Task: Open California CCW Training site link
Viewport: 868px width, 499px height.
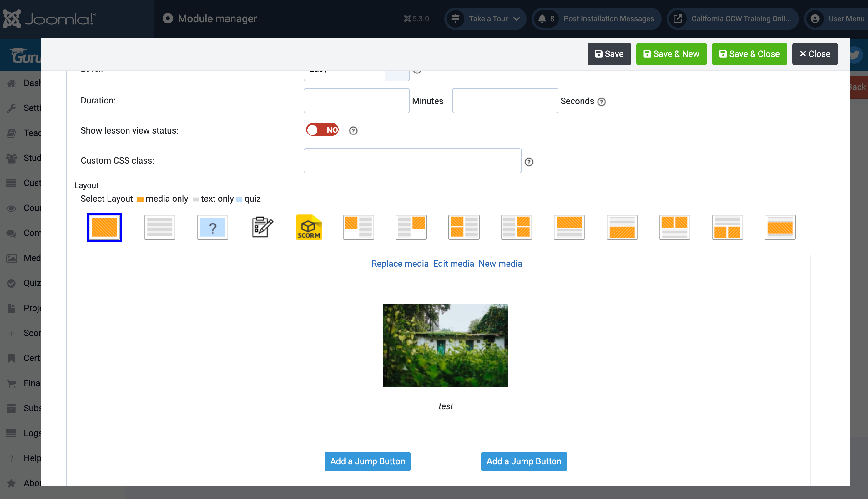Action: [x=733, y=19]
